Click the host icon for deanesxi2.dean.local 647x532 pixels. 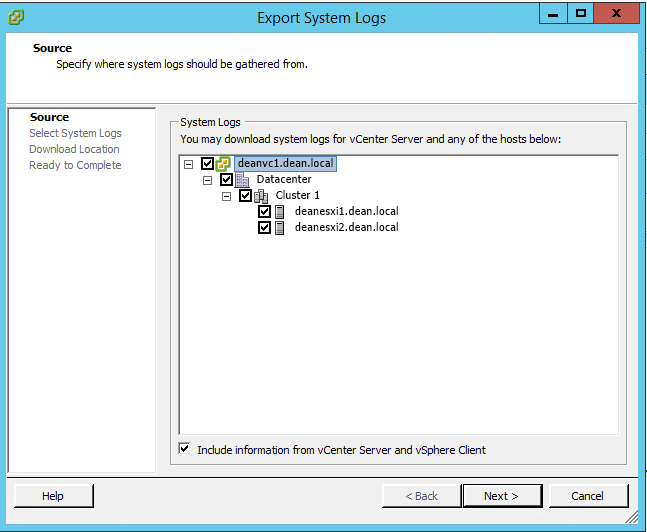(280, 228)
